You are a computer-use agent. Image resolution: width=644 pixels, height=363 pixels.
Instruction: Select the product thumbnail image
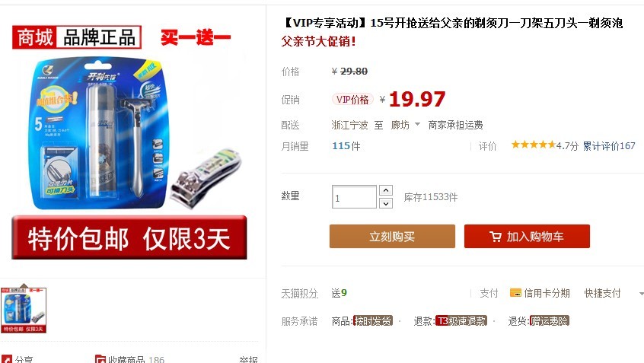point(24,310)
